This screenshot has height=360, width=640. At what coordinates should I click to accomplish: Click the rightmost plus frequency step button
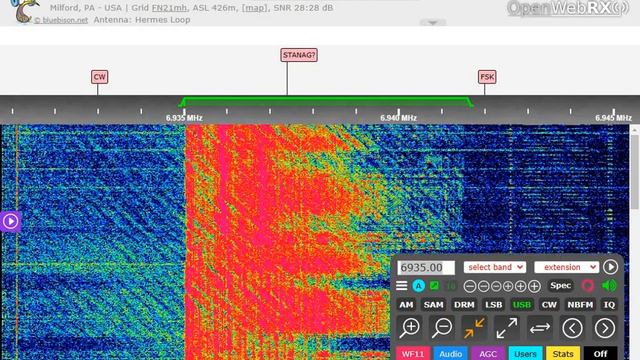[x=534, y=286]
